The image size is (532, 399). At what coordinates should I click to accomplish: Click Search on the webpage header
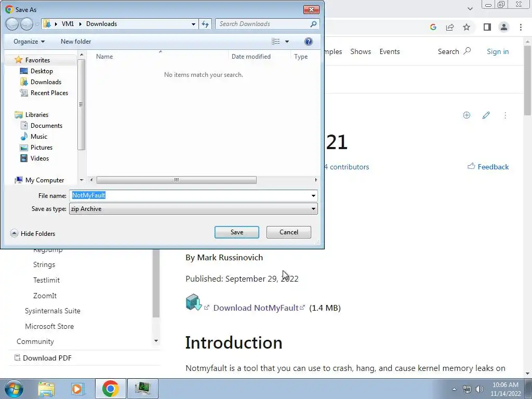pos(454,51)
